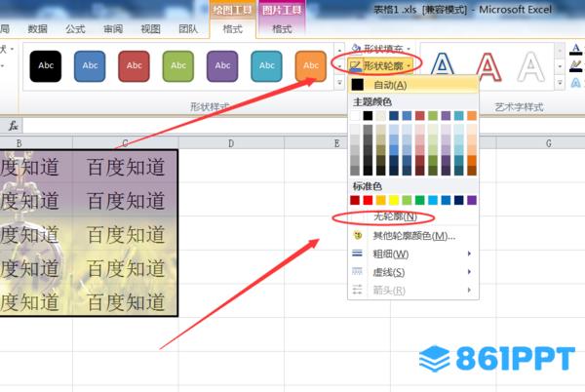Apply the blue Abc shape style
Viewport: 585px width, 392px height.
[90, 66]
